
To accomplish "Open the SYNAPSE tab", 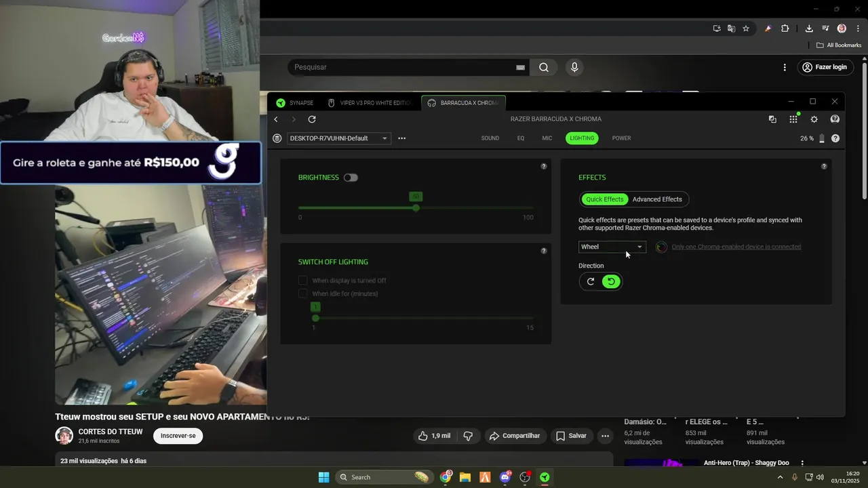I will 295,103.
